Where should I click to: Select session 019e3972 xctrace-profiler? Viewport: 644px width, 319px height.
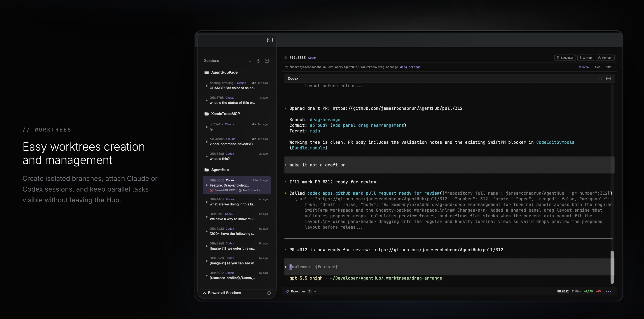[237, 275]
